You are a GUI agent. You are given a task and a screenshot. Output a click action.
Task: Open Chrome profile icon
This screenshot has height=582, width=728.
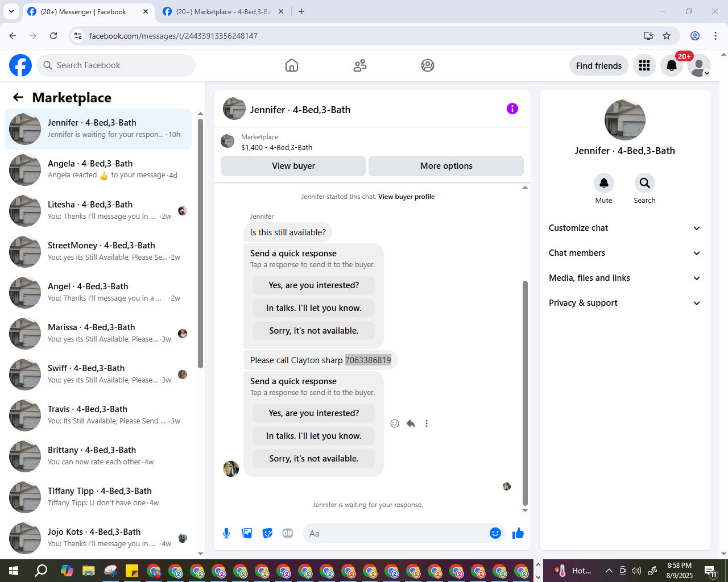[695, 36]
